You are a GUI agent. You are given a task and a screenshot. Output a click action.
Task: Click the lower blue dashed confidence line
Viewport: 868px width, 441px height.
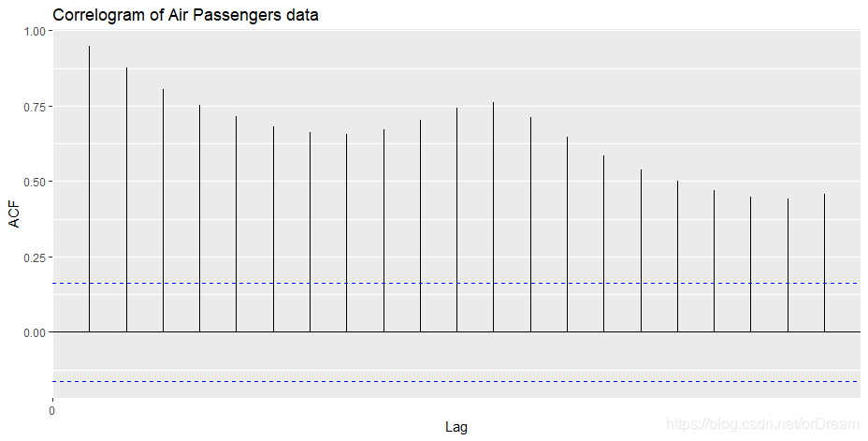[x=456, y=381]
